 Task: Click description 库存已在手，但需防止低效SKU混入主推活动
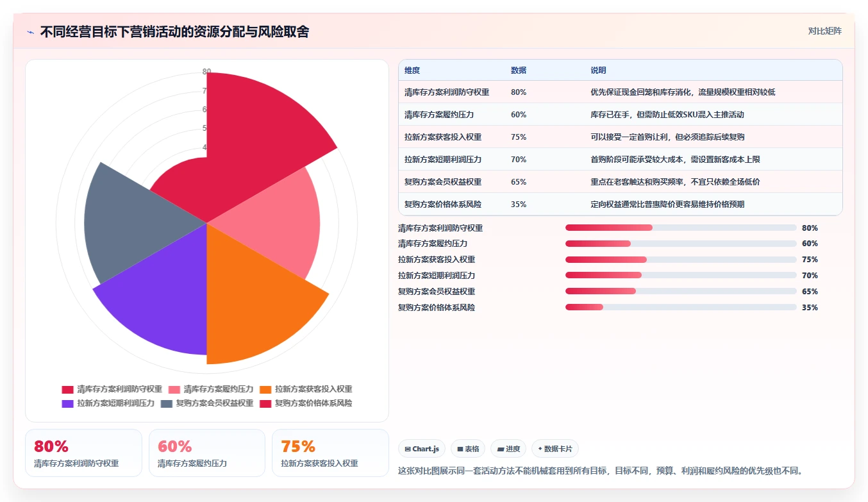click(667, 115)
